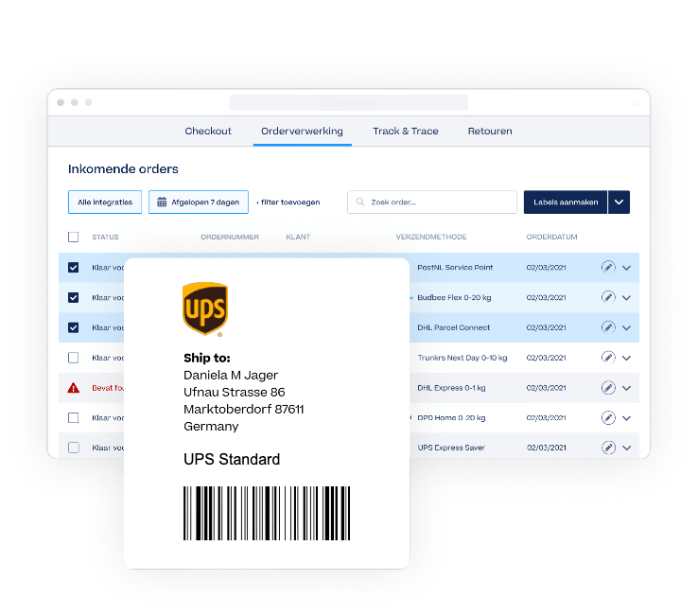
Task: Toggle the select-all checkbox in header
Action: 74,237
